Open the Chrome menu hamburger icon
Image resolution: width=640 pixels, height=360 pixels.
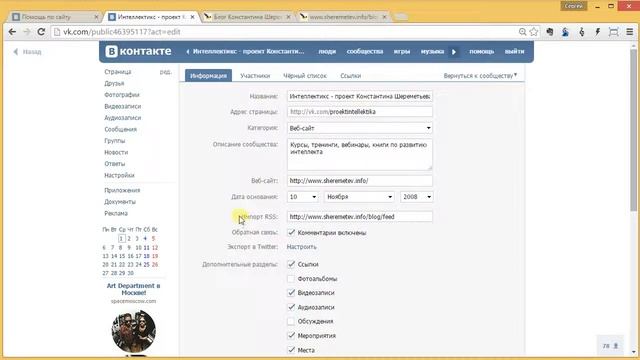[630, 32]
